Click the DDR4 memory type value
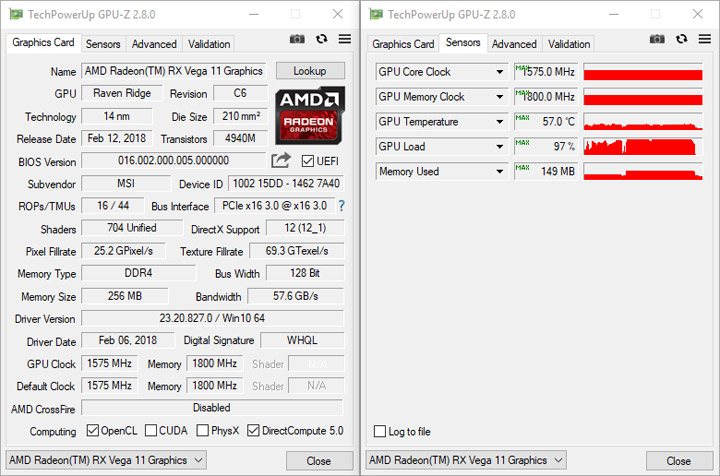720x476 pixels. (x=138, y=273)
